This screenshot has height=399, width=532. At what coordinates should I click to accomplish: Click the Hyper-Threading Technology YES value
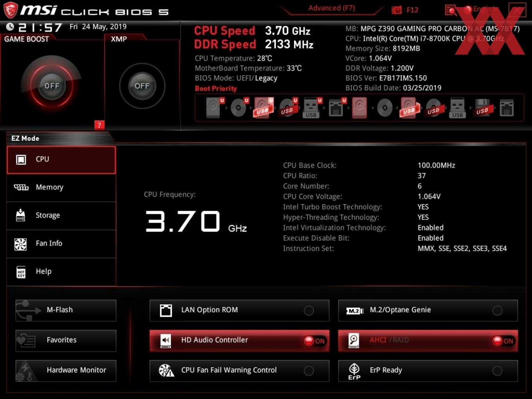click(423, 217)
